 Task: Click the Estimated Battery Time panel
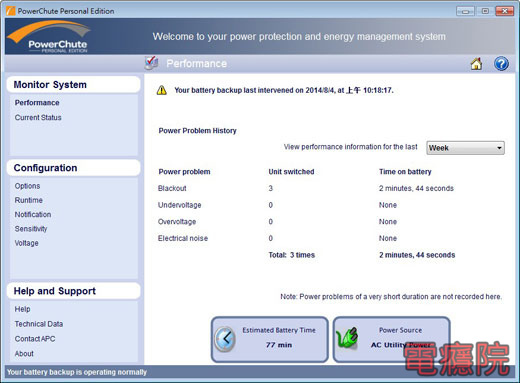click(270, 339)
